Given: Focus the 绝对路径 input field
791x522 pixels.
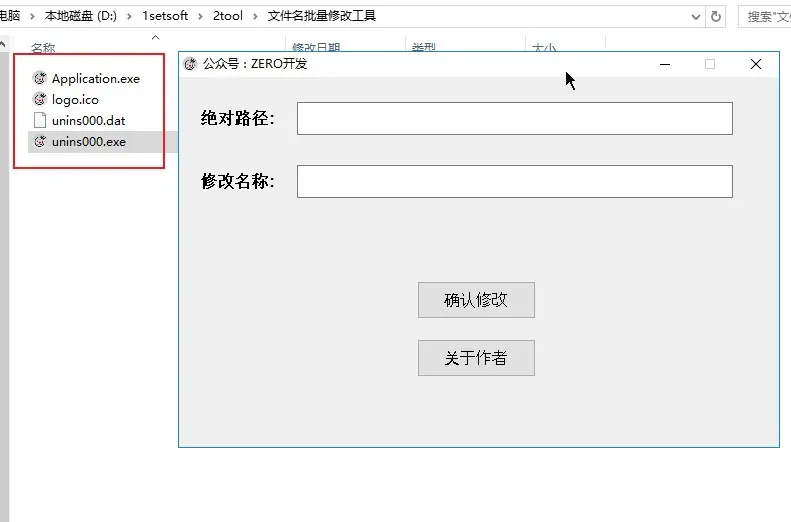Looking at the screenshot, I should coord(515,119).
